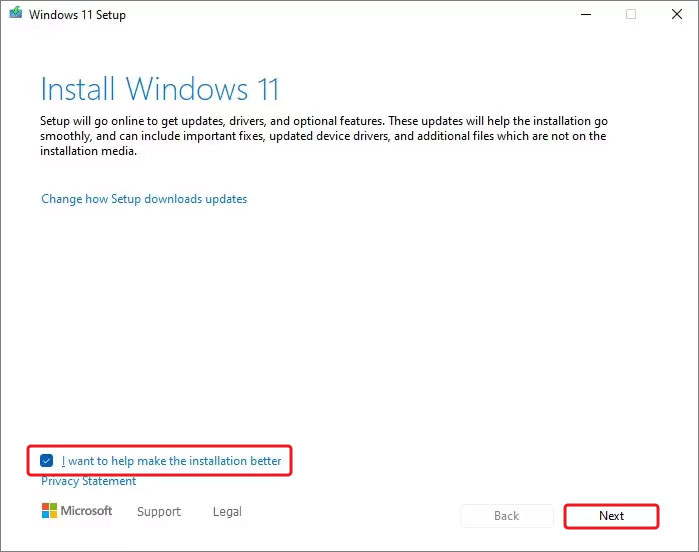Click the paragraph starting 'Setup will go online'
Screen dimensions: 699x552
pos(324,136)
